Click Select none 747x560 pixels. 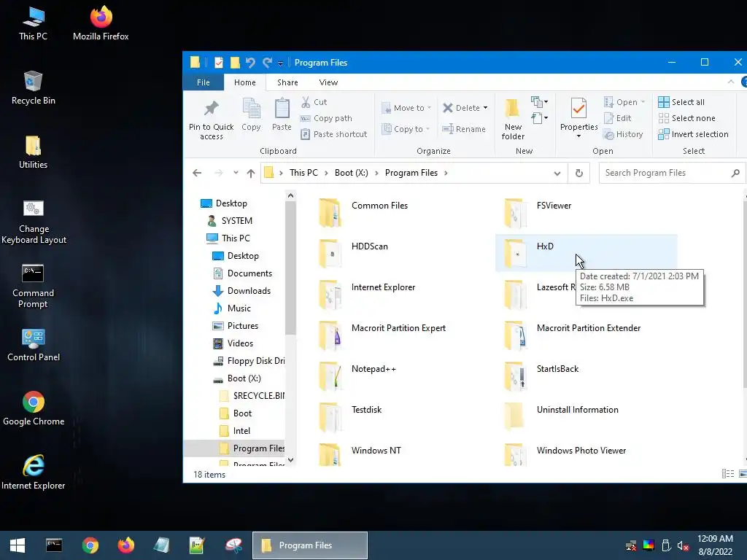(x=686, y=118)
